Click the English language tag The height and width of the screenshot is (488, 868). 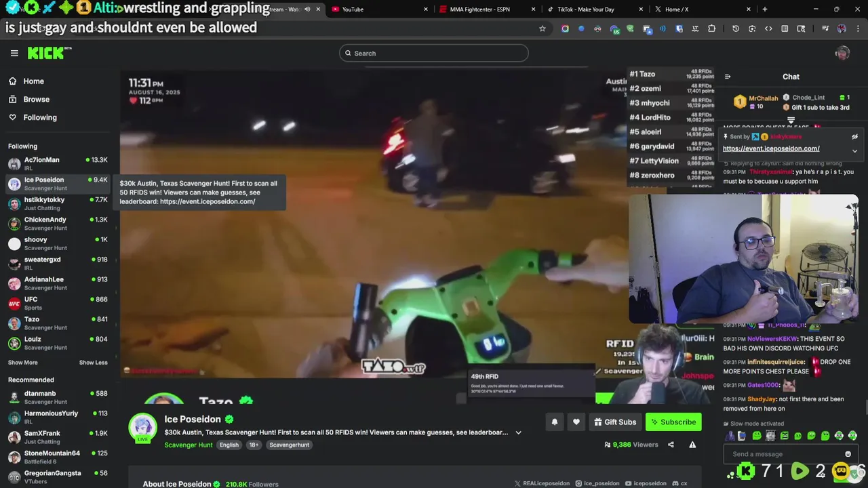coord(229,445)
